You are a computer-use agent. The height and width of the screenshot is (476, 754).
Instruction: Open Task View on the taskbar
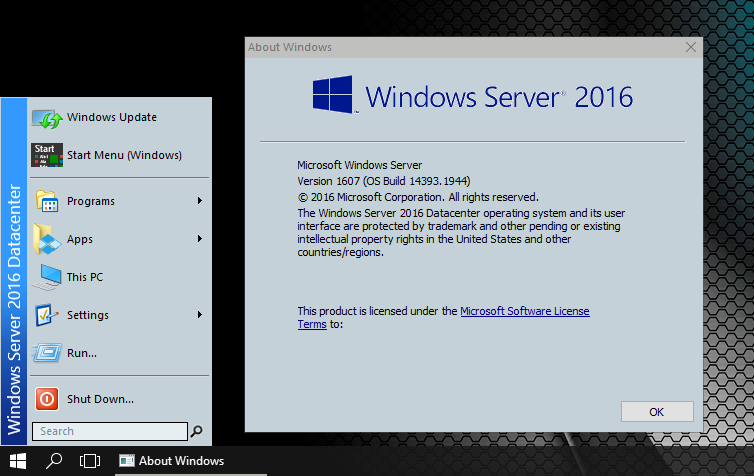tap(90, 461)
